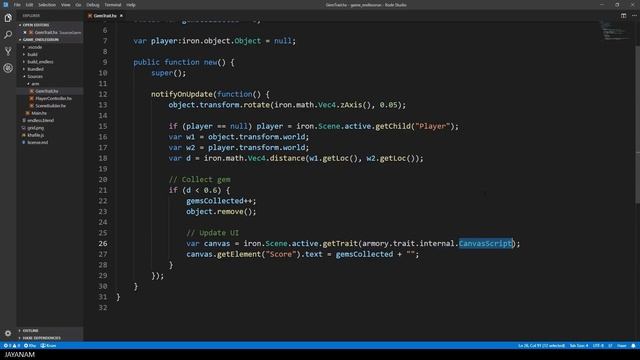
Task: Open GemTrait.hx in file tree
Action: pos(46,91)
